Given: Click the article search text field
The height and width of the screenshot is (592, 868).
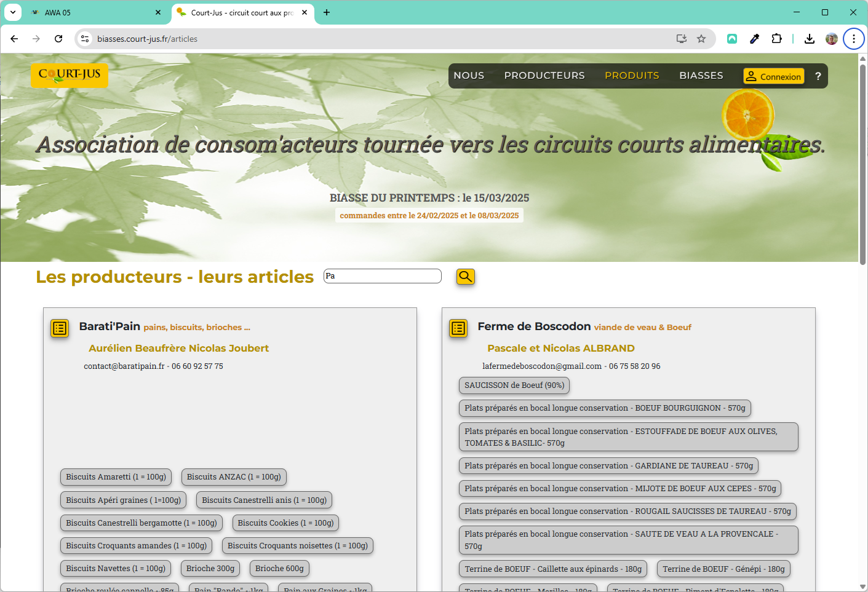Looking at the screenshot, I should (x=382, y=276).
